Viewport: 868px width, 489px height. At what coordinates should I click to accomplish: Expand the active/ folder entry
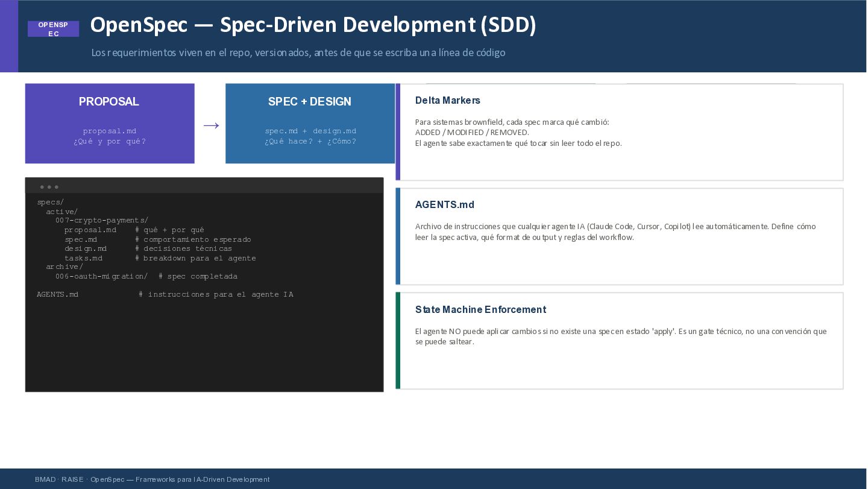click(x=62, y=212)
